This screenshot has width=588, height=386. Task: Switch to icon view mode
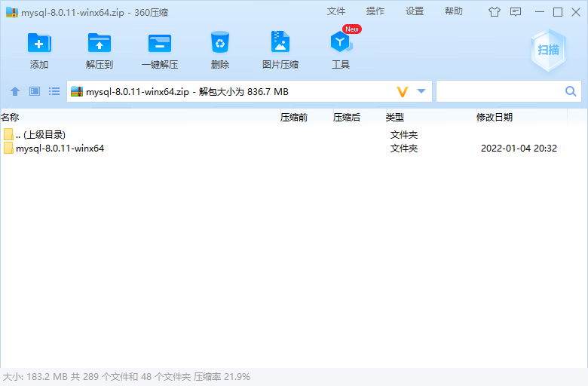tap(35, 91)
